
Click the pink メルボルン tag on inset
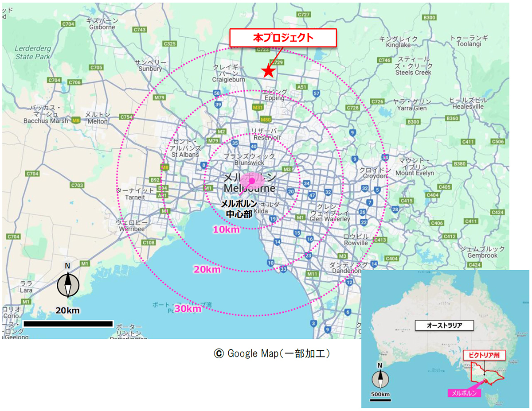click(x=464, y=393)
